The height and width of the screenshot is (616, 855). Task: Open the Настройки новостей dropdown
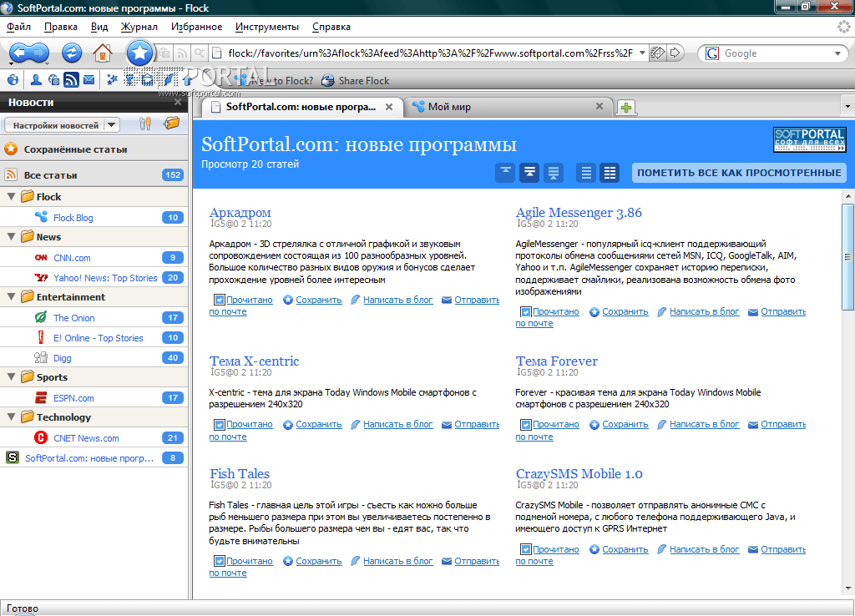point(61,125)
